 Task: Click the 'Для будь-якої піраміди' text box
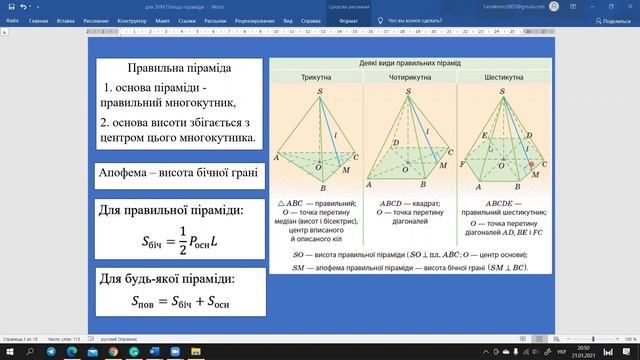[180, 292]
